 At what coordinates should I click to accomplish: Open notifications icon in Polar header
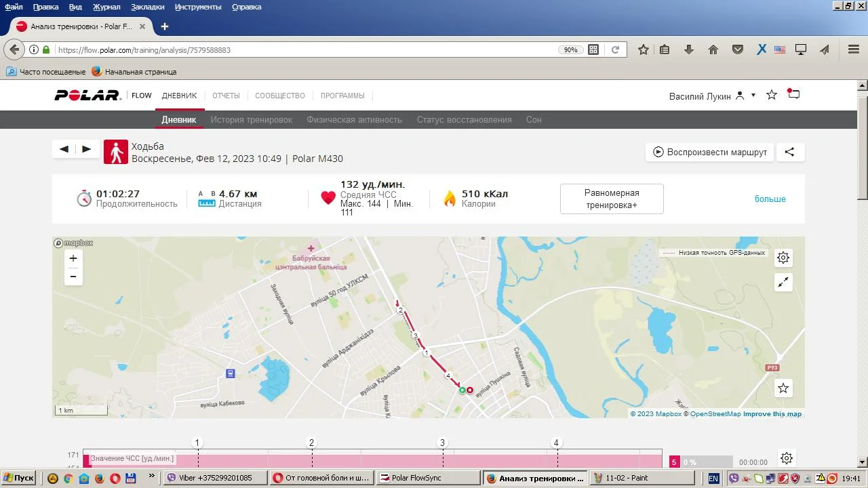pyautogui.click(x=793, y=95)
